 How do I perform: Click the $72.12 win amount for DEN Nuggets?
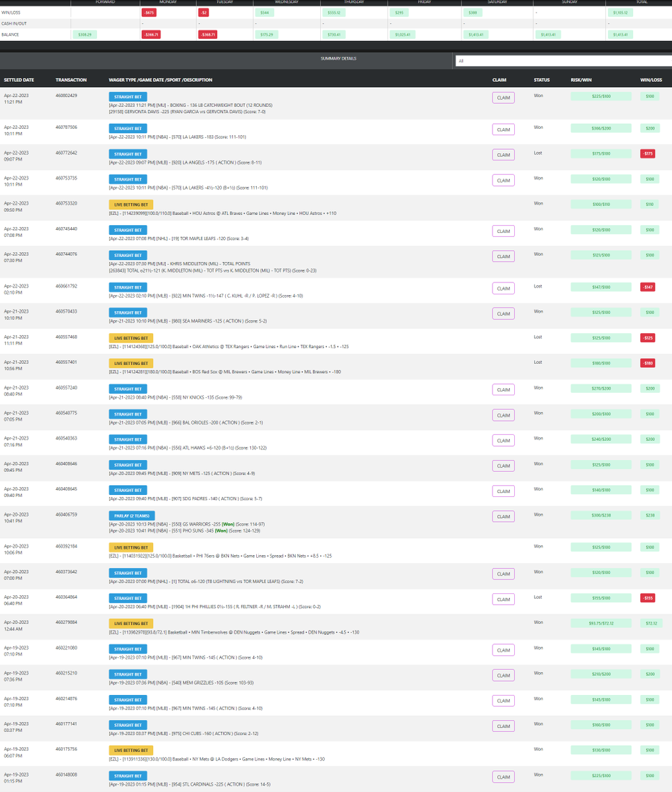click(652, 623)
